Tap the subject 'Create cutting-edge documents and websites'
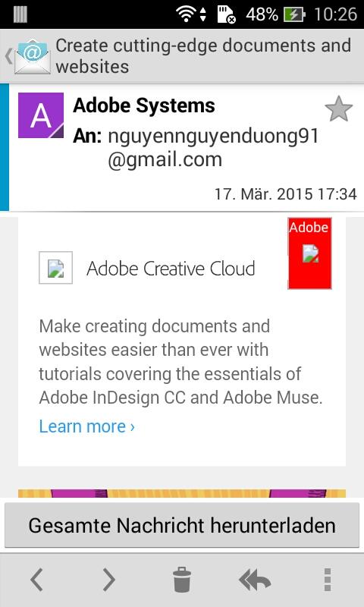Image resolution: width=364 pixels, height=607 pixels. coord(203,56)
